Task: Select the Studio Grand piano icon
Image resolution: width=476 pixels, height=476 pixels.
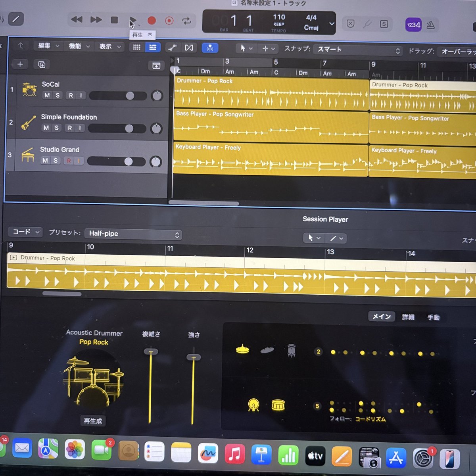Action: click(x=28, y=155)
